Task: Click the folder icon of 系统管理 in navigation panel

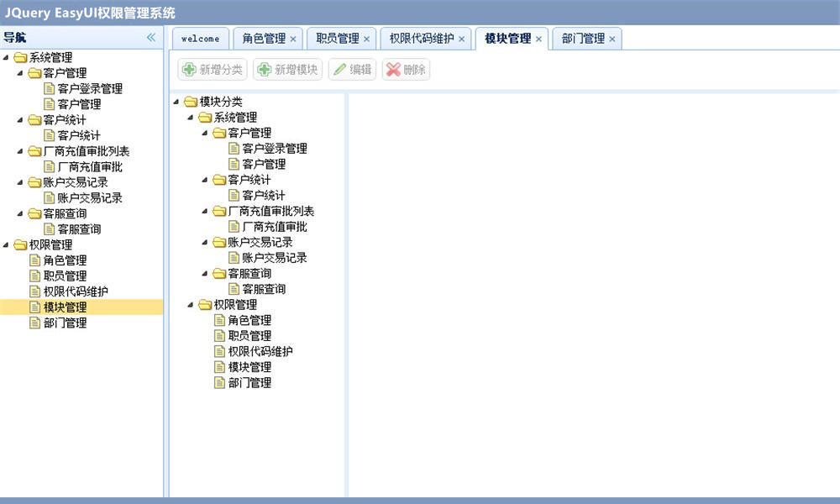Action: coord(20,57)
